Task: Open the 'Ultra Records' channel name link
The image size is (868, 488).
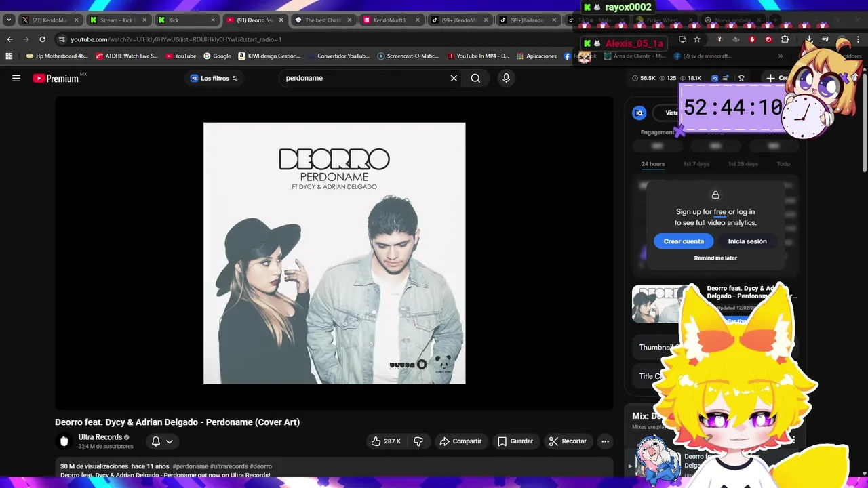Action: click(100, 437)
